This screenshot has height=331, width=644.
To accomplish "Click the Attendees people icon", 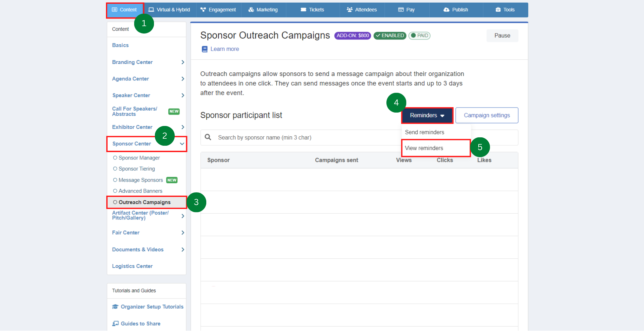I will point(350,10).
